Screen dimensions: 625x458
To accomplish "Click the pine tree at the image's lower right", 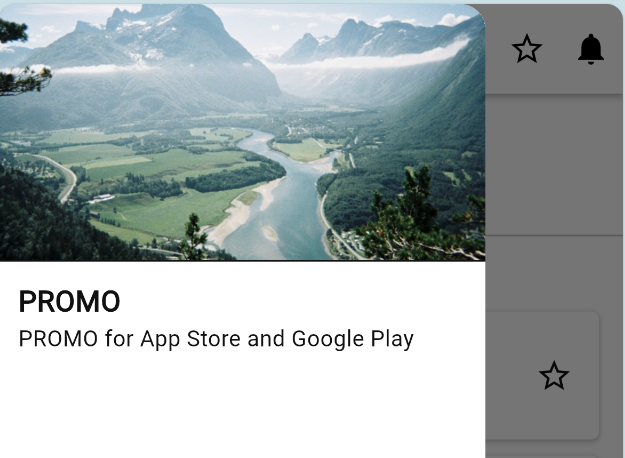I will [419, 215].
